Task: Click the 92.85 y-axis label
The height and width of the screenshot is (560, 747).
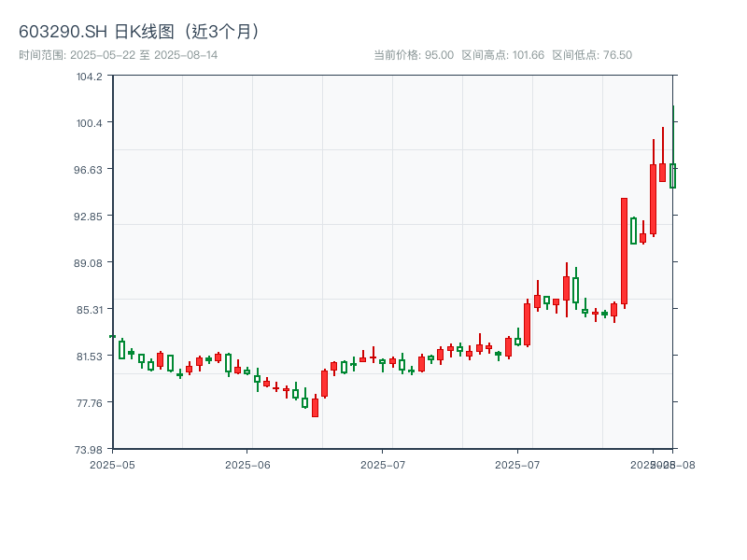Action: tap(88, 217)
